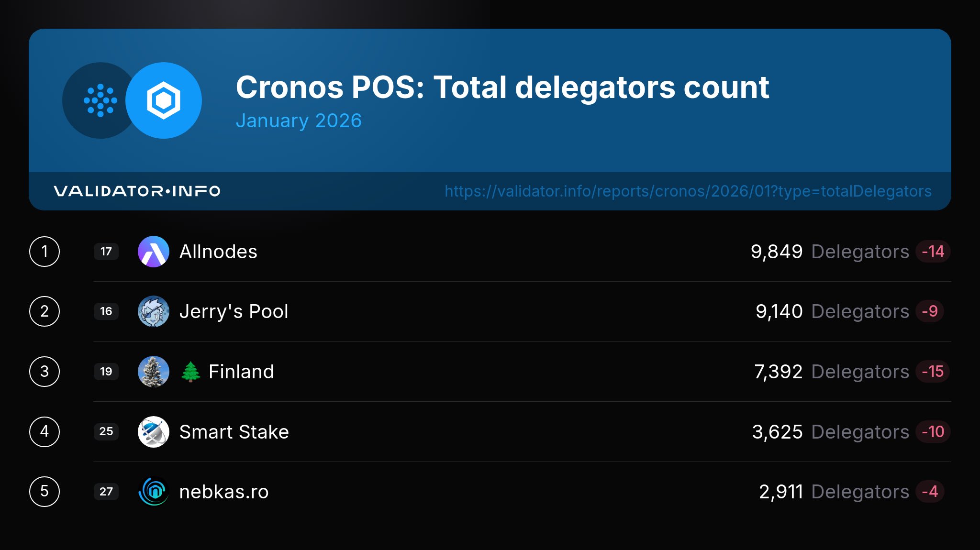Click the -9 change badge for Jerry's Pool
Screen dimensions: 980x550
(930, 311)
